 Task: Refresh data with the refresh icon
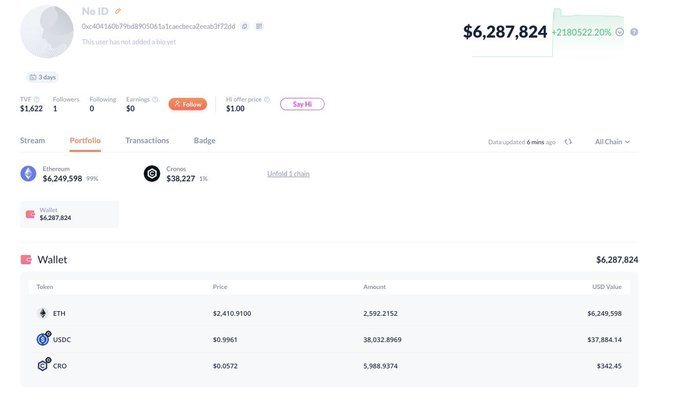(x=568, y=142)
